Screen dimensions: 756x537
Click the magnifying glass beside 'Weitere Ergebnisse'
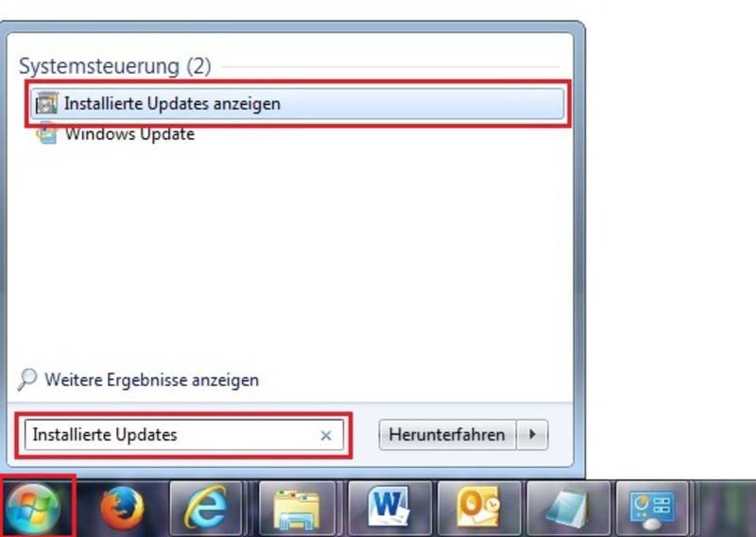pyautogui.click(x=27, y=380)
